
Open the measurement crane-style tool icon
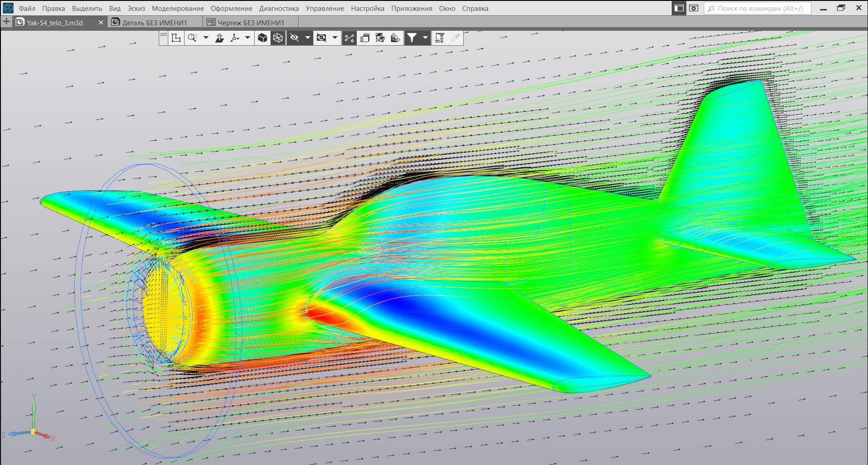tap(440, 38)
